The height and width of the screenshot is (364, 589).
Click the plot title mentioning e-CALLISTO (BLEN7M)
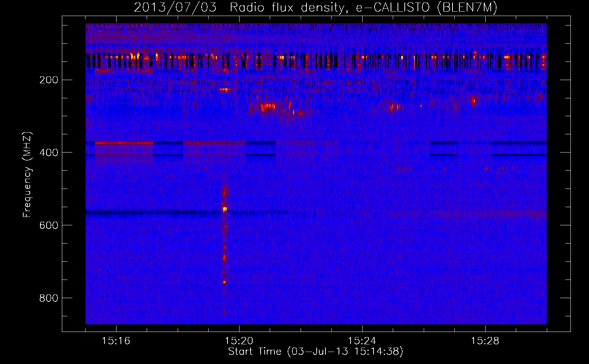pos(315,7)
